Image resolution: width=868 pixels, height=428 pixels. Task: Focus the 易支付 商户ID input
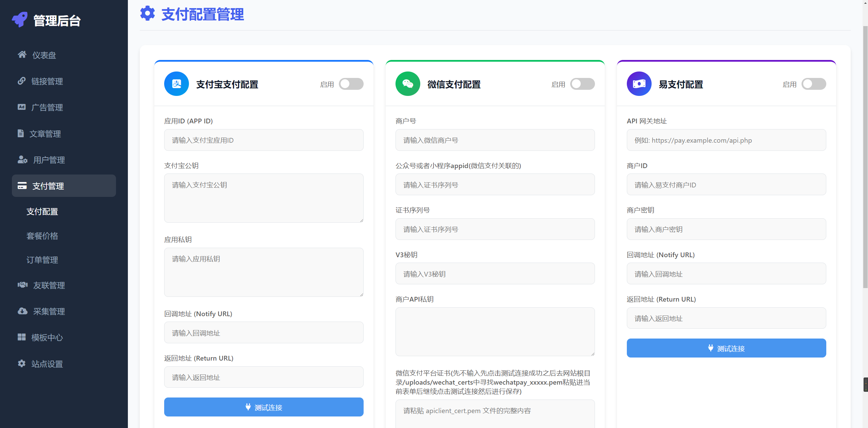[x=727, y=184]
